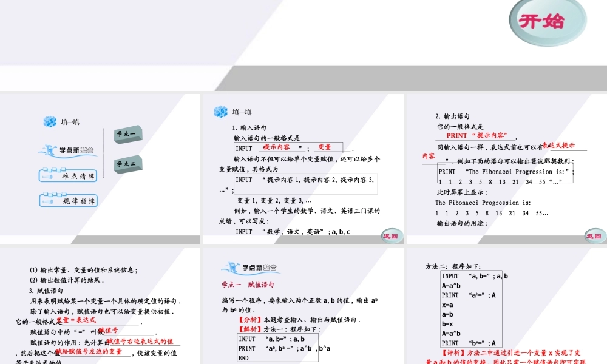This screenshot has width=607, height=364.
Task: Click the text The Fibonacci Progression is: below 此时屏幕上显示
Action: coord(483,203)
